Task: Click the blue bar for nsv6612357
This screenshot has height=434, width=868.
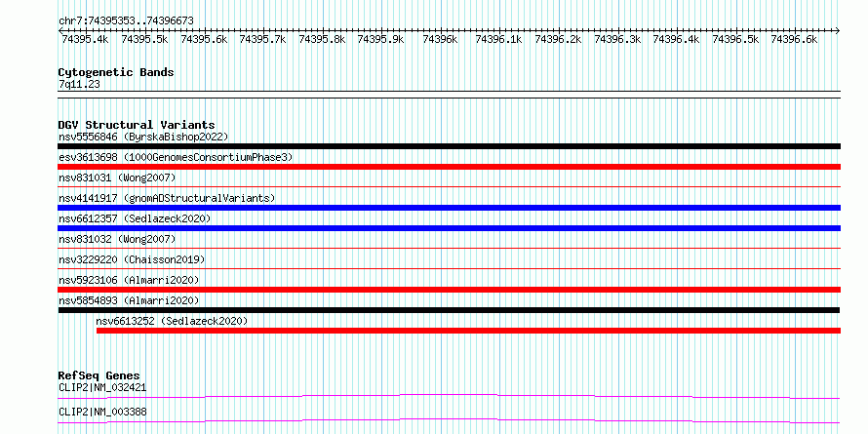Action: coord(449,228)
